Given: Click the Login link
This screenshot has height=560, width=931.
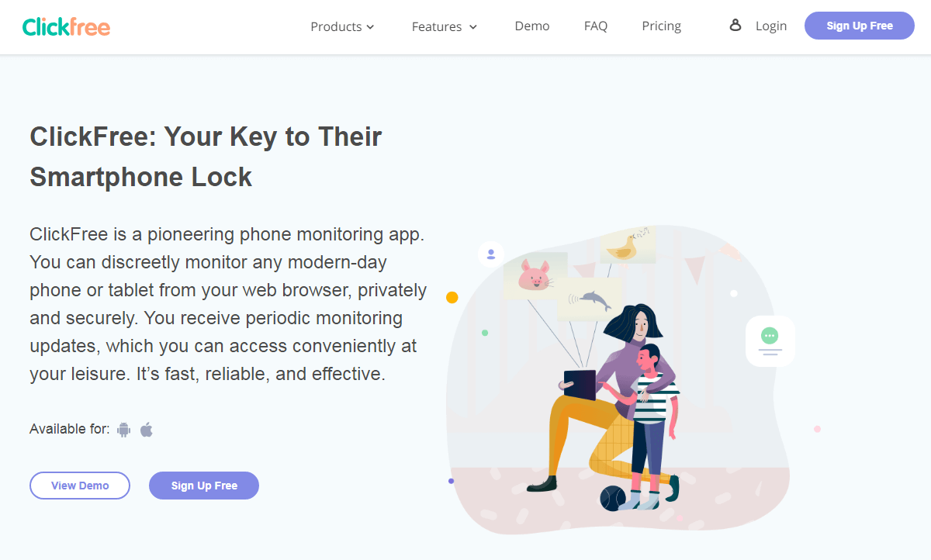Looking at the screenshot, I should pos(771,26).
